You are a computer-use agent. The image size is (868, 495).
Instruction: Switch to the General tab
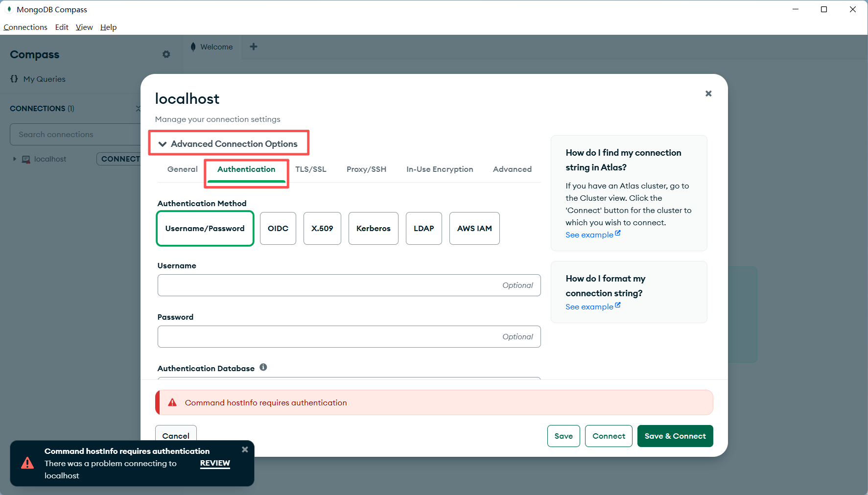[x=183, y=169]
